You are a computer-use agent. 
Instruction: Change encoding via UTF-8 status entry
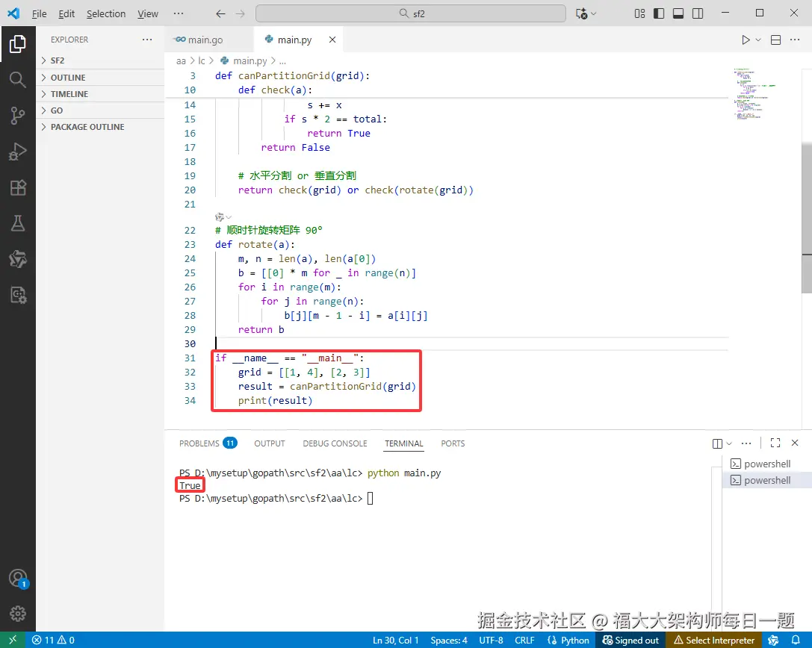tap(491, 641)
